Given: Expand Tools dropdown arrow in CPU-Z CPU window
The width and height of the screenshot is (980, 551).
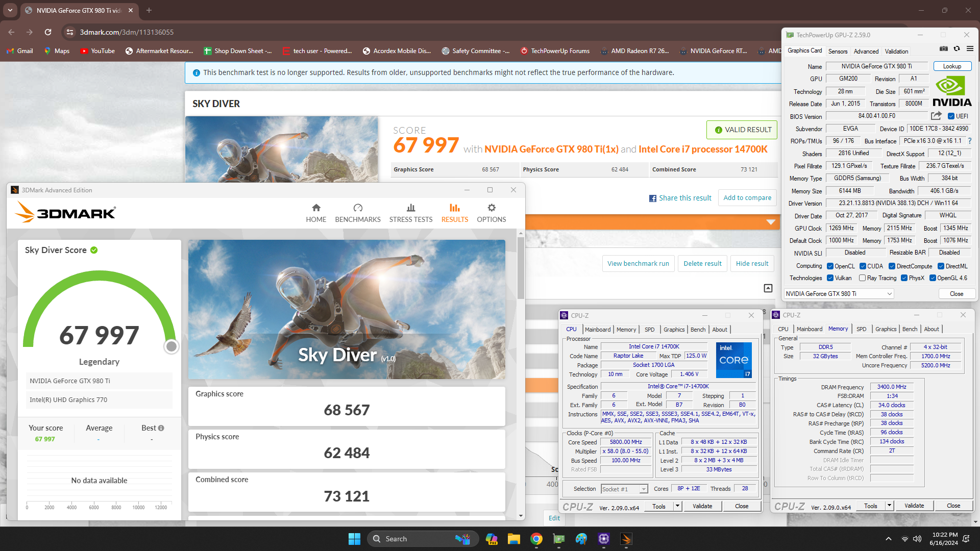Looking at the screenshot, I should pyautogui.click(x=677, y=506).
